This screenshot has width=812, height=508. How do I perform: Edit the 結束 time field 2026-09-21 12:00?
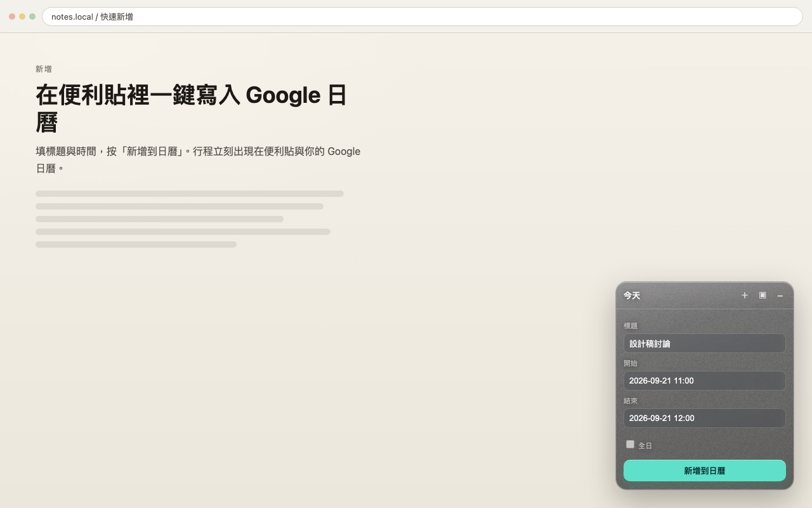tap(705, 418)
